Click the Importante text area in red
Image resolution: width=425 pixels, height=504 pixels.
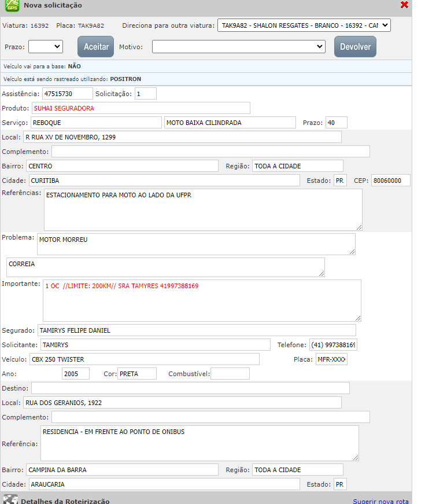(202, 300)
